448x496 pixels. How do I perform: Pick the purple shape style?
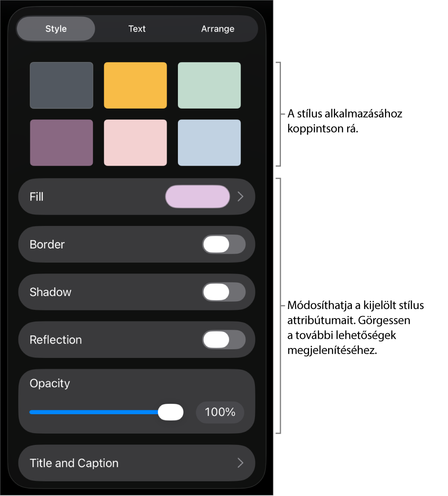(61, 143)
